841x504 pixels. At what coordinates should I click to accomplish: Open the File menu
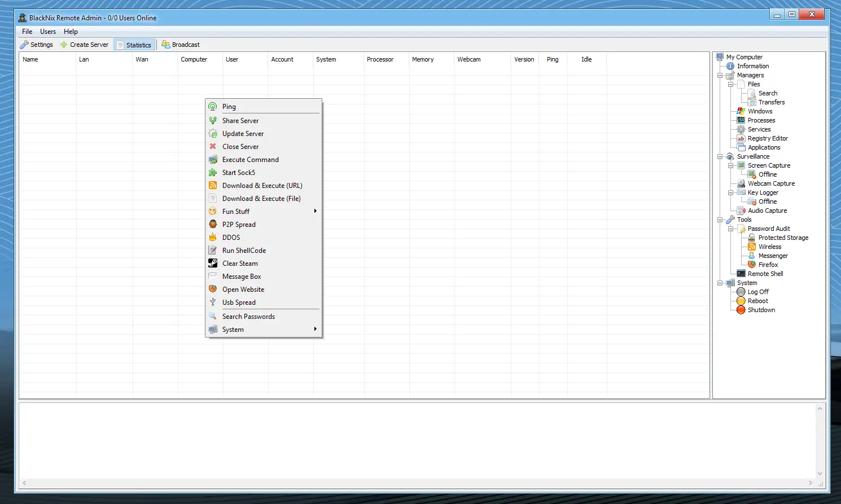pyautogui.click(x=27, y=32)
